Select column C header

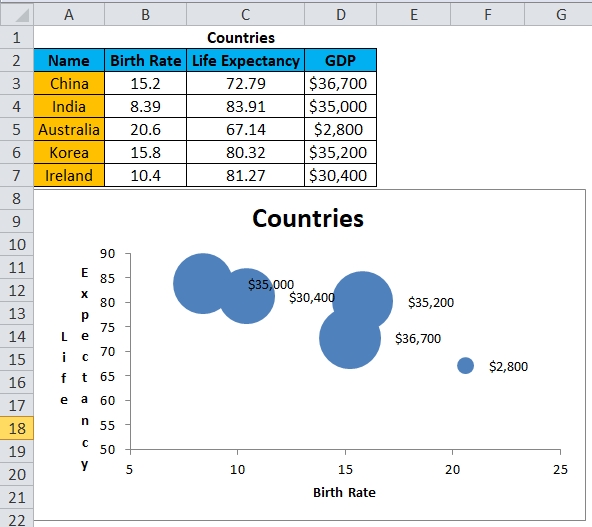[245, 15]
